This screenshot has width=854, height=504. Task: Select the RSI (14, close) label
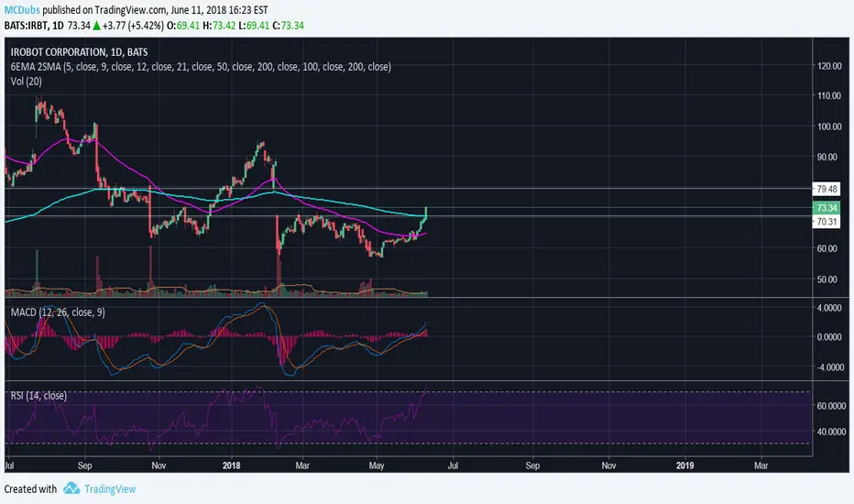[38, 396]
